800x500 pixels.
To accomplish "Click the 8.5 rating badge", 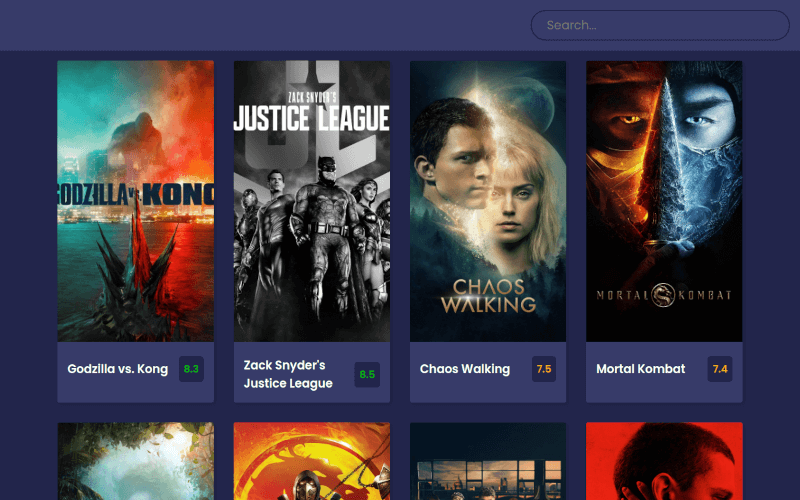I will (x=367, y=374).
